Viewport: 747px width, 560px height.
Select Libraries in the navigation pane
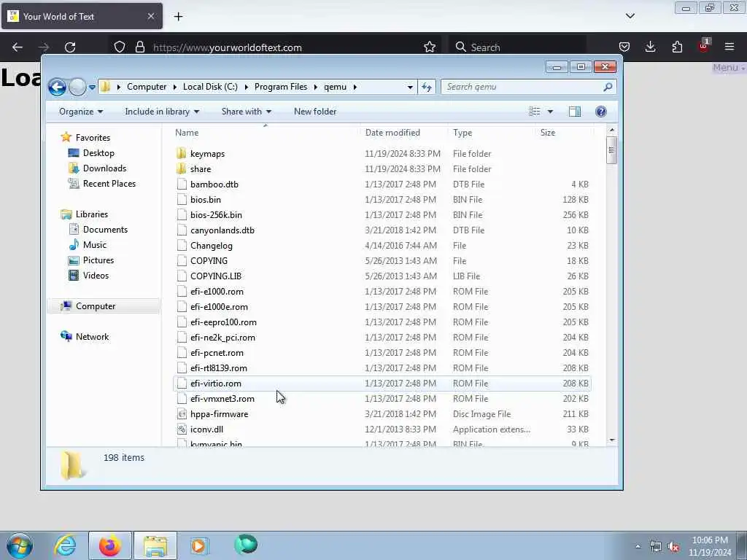tap(91, 214)
